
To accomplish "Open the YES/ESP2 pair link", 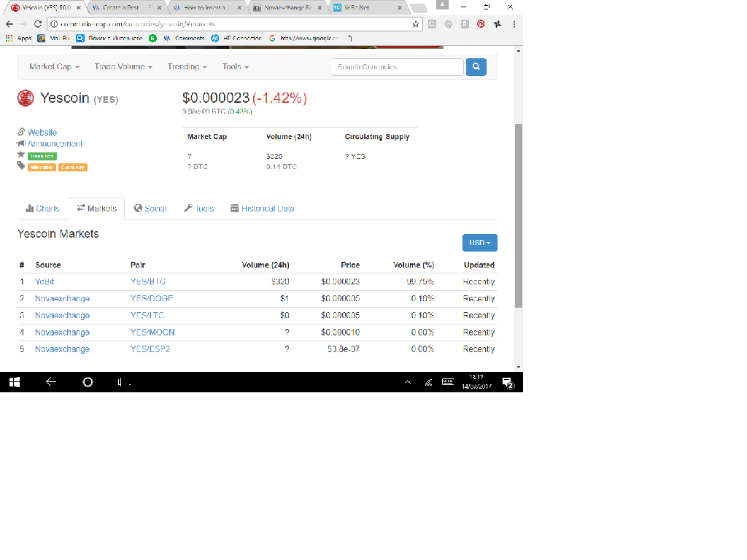I will 150,349.
